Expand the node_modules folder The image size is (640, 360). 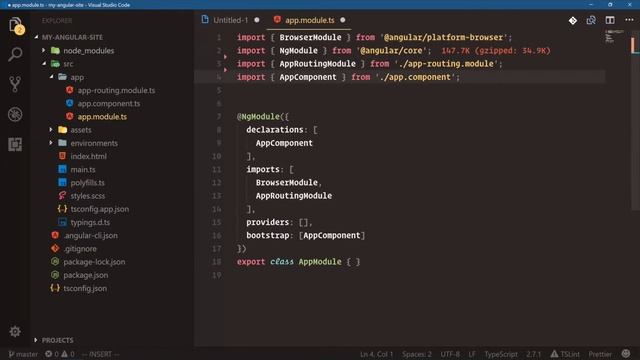pyautogui.click(x=44, y=50)
